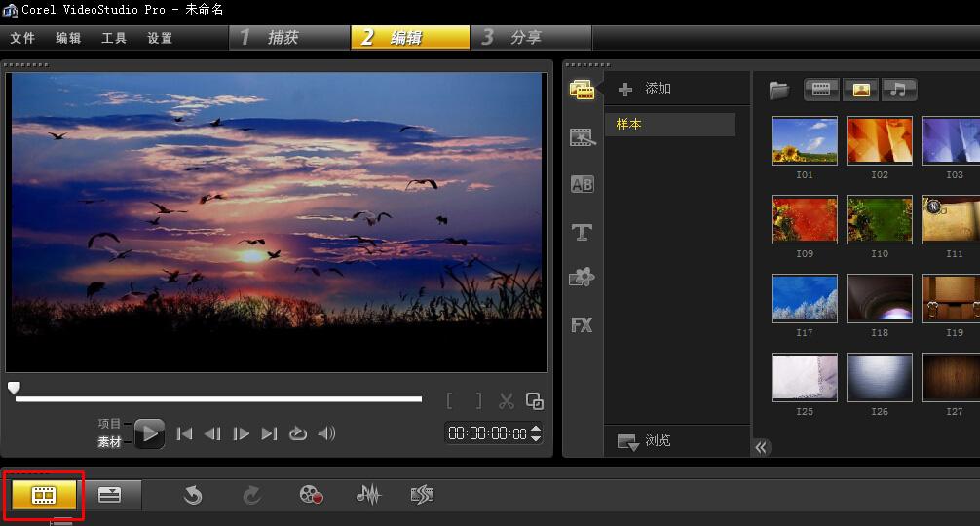Click the Undo arrow in toolbar
980x526 pixels.
[x=193, y=495]
